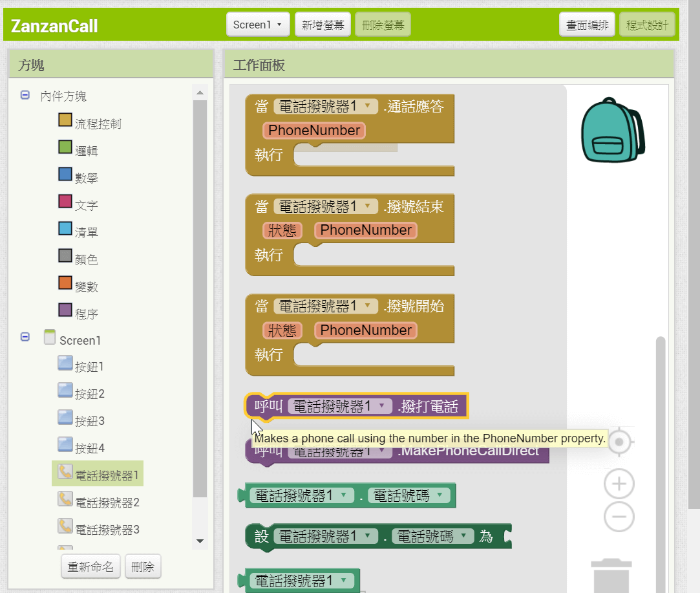
Task: Click the 重新命名 button
Action: tap(90, 566)
